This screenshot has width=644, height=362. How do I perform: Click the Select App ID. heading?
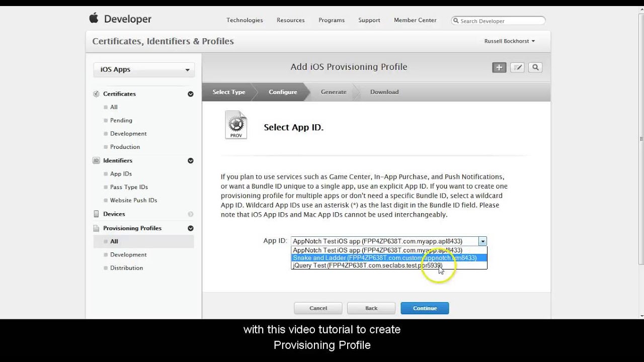[293, 128]
